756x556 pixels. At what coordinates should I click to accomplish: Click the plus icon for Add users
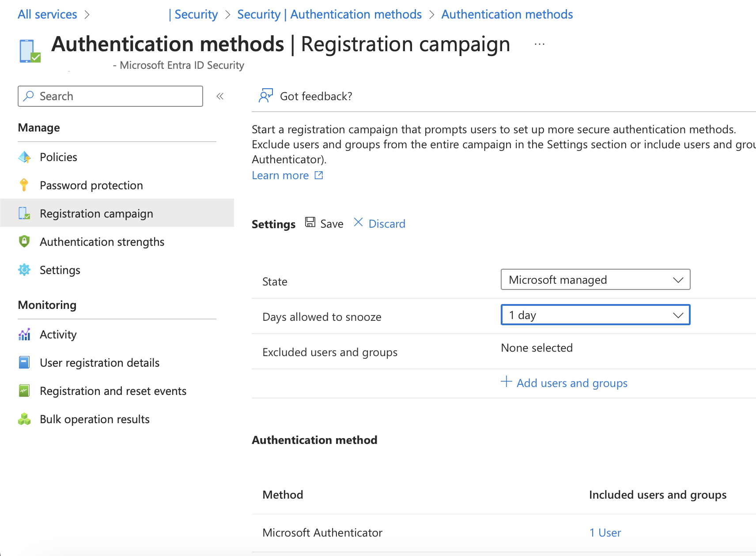point(507,382)
